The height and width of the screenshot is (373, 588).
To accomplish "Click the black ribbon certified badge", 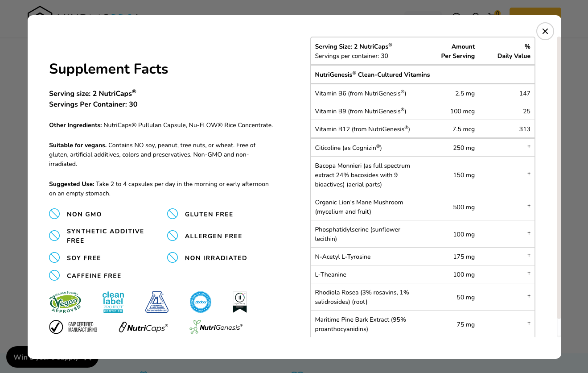I will tap(240, 302).
